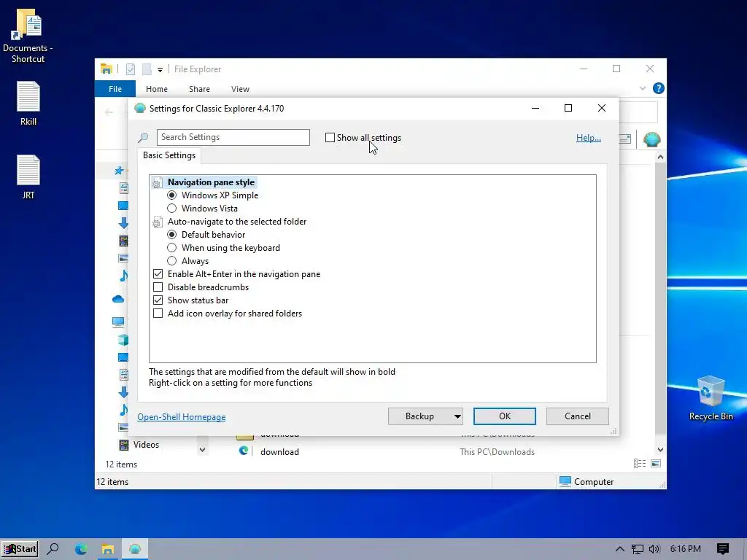The height and width of the screenshot is (560, 747).
Task: Open the Help... link
Action: 589,138
